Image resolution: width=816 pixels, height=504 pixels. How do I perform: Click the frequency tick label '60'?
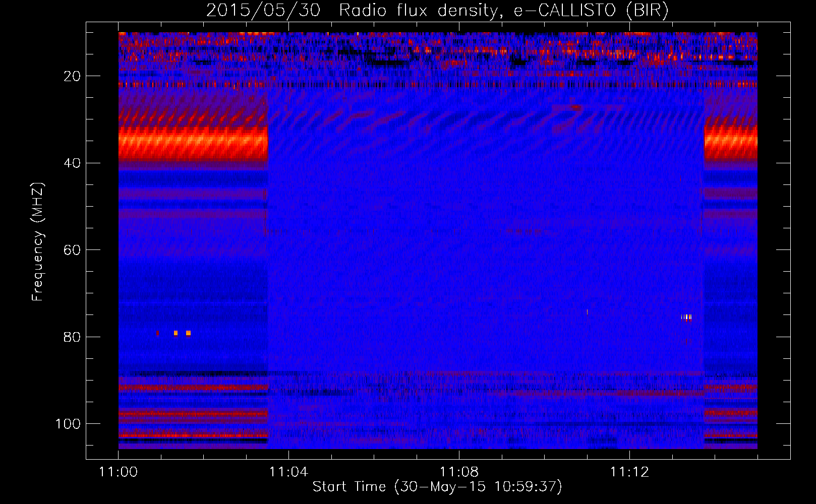73,250
